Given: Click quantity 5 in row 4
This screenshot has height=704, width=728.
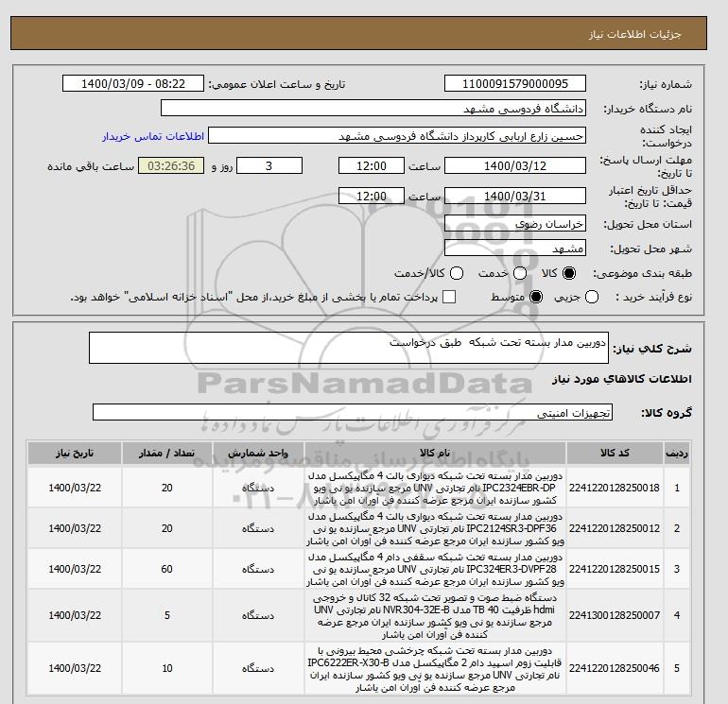Looking at the screenshot, I should point(167,615).
